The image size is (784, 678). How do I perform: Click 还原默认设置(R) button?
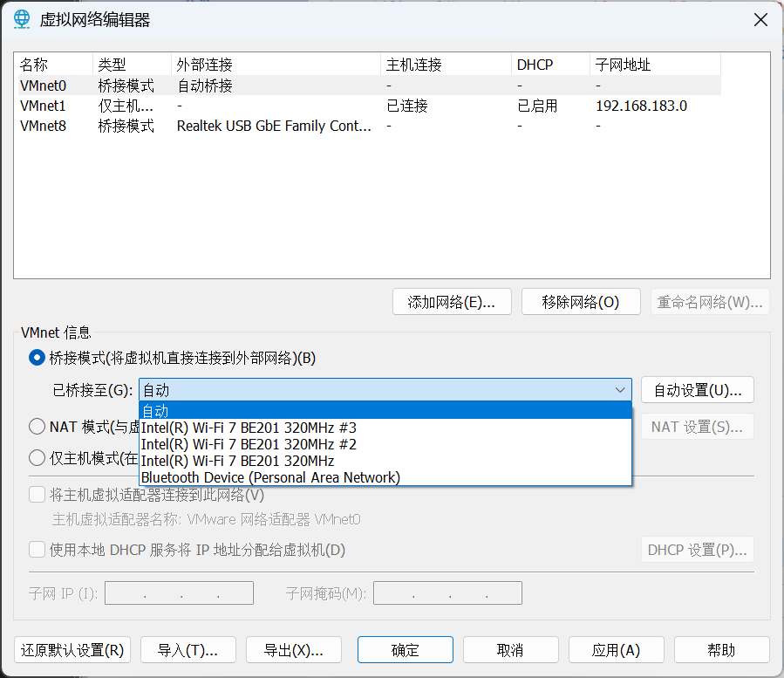[72, 649]
